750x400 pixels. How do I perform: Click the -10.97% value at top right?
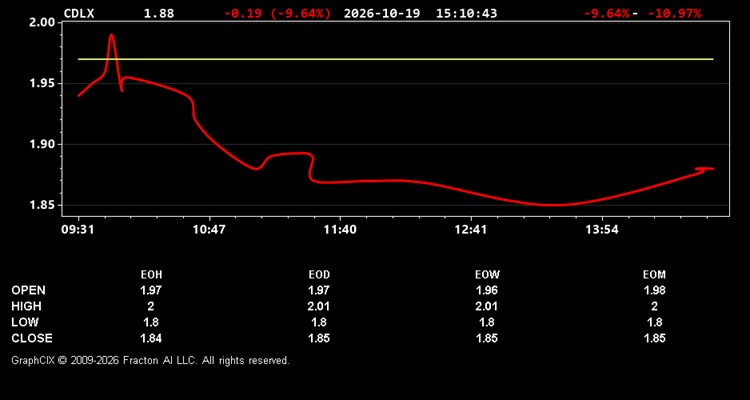pos(674,13)
